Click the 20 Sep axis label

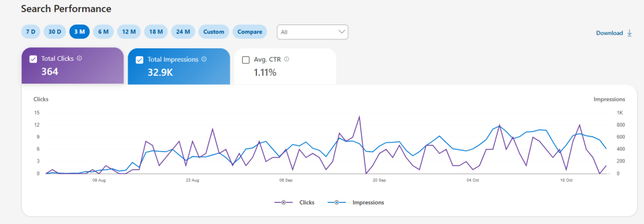379,180
